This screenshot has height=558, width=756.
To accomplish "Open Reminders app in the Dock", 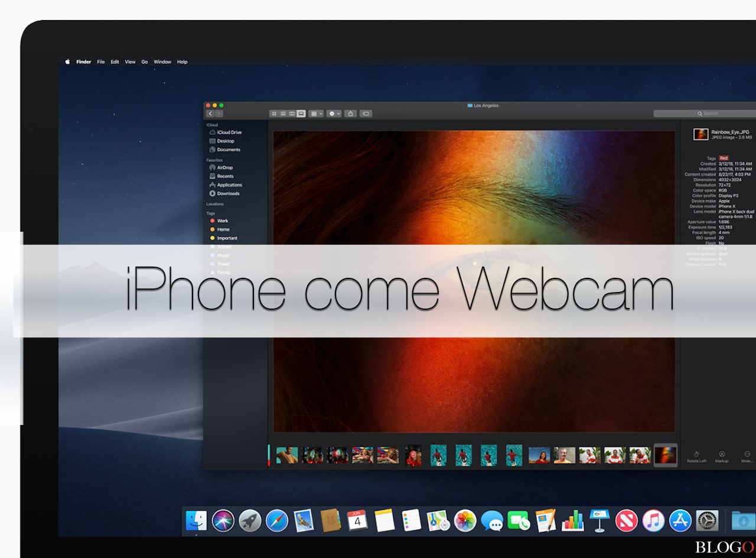I will click(x=411, y=521).
